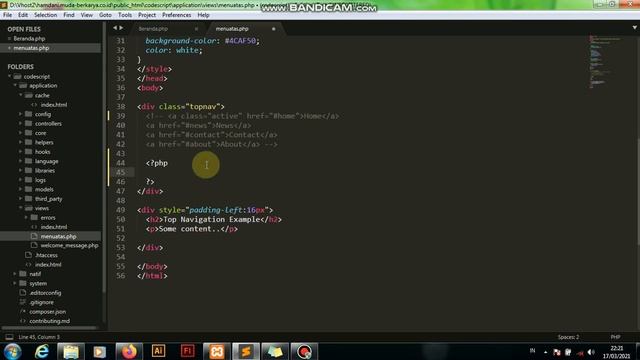Open the .editorconfig file
Screen dimensions: 640x360
(x=45, y=293)
